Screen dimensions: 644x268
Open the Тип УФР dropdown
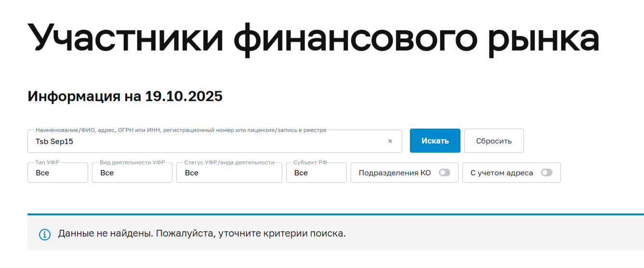(x=58, y=173)
